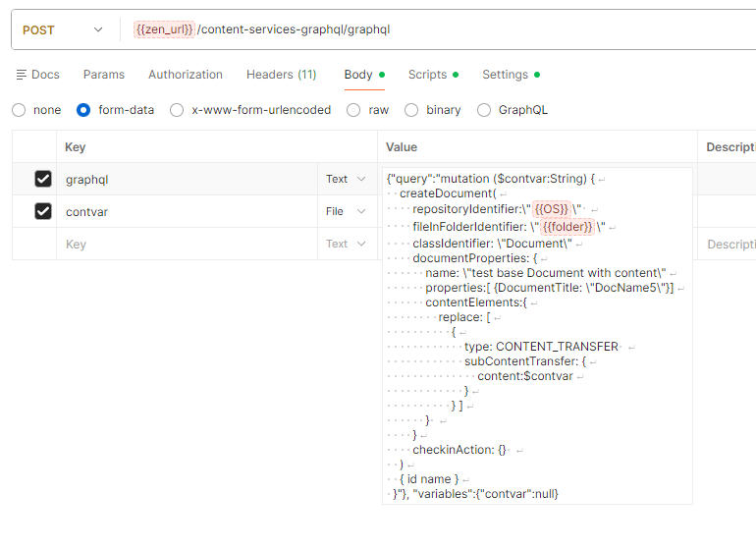Viewport: 756px width, 549px height.
Task: Select the none body type
Action: pos(19,110)
